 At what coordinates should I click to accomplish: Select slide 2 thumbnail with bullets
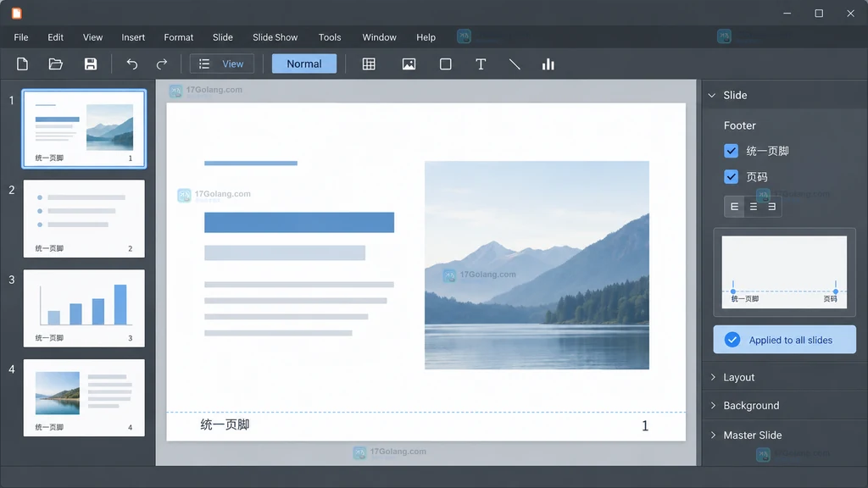pyautogui.click(x=84, y=219)
